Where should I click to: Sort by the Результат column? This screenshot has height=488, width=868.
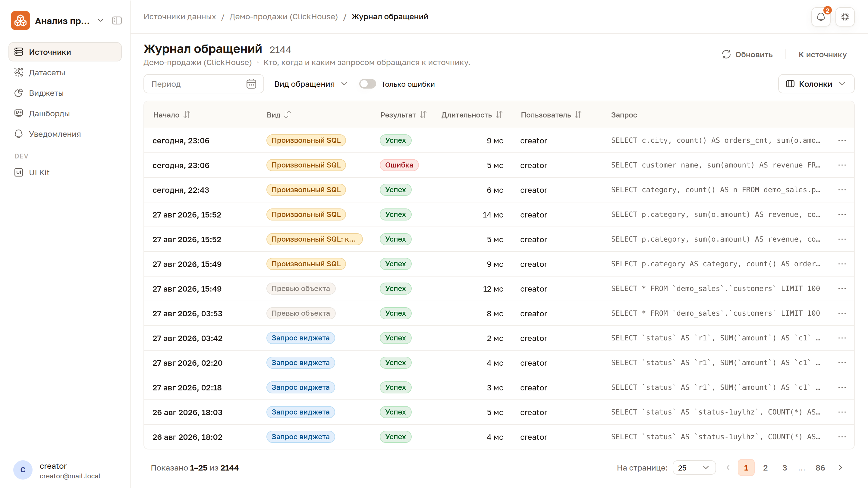[423, 115]
